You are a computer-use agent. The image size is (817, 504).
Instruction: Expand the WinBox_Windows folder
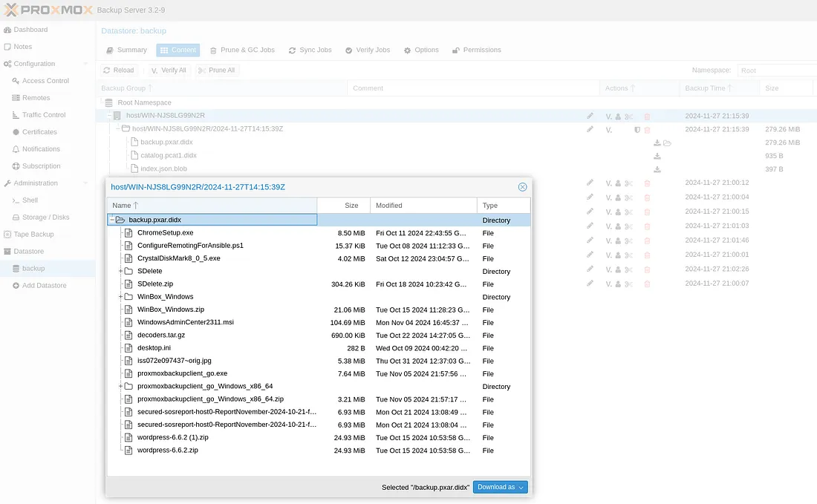[x=120, y=297]
